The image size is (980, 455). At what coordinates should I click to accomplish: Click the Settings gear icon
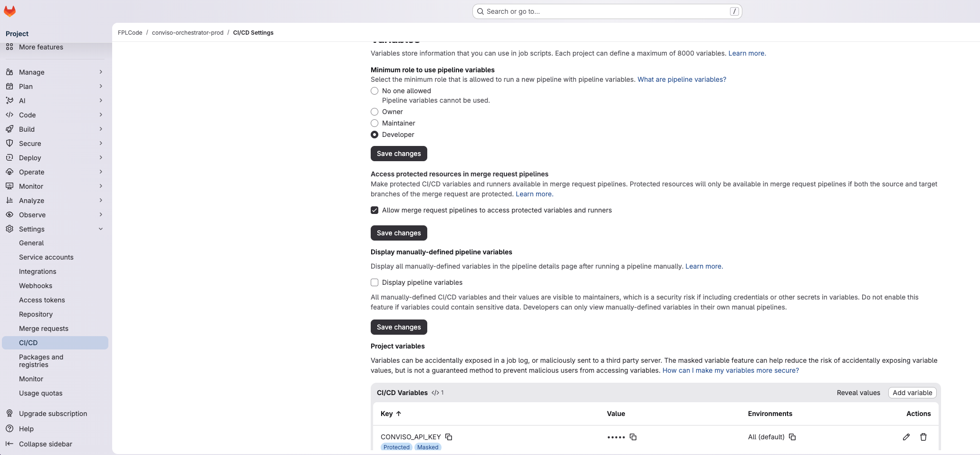(10, 229)
